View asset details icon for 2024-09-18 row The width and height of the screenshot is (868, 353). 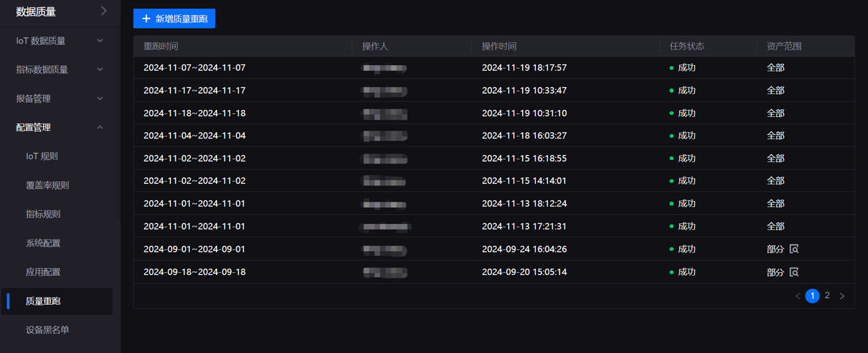[x=794, y=272]
